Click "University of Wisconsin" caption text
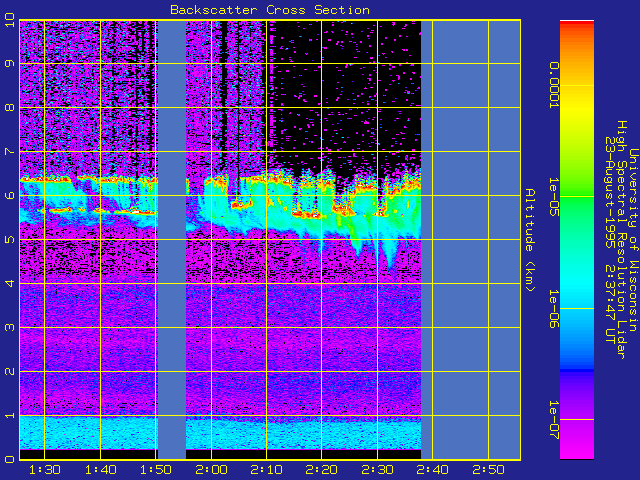 tap(633, 240)
